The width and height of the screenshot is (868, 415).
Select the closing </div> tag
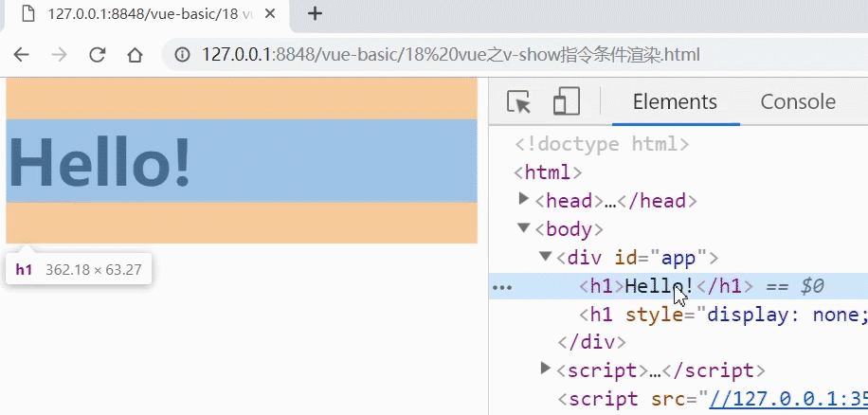[x=591, y=342]
